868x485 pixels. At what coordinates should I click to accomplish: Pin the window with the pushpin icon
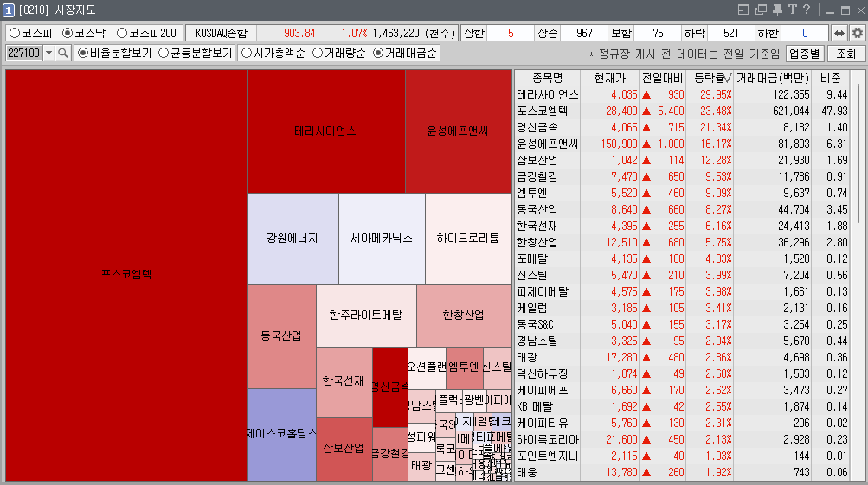click(777, 10)
